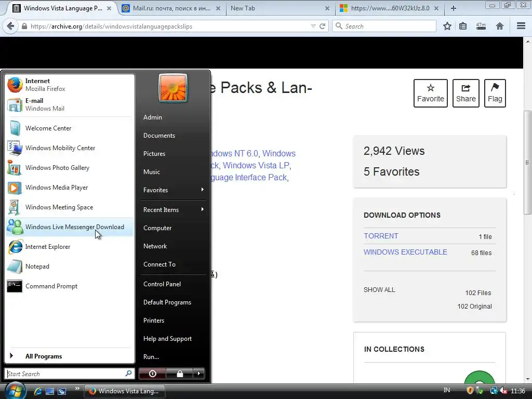Launch Internet Explorer from Quick Launch
532x399 pixels.
point(37,391)
